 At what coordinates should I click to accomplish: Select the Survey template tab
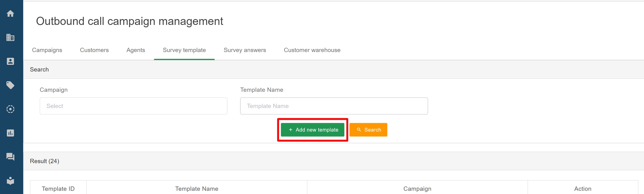click(x=184, y=50)
